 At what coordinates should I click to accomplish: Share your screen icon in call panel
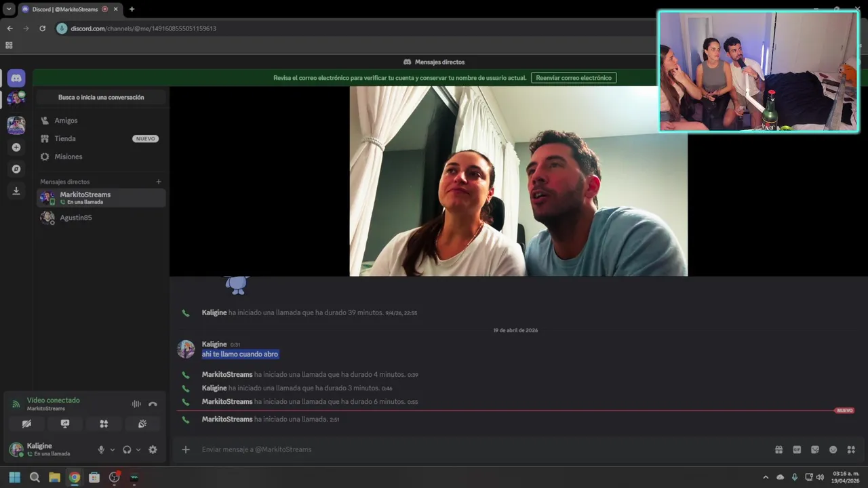coord(65,424)
